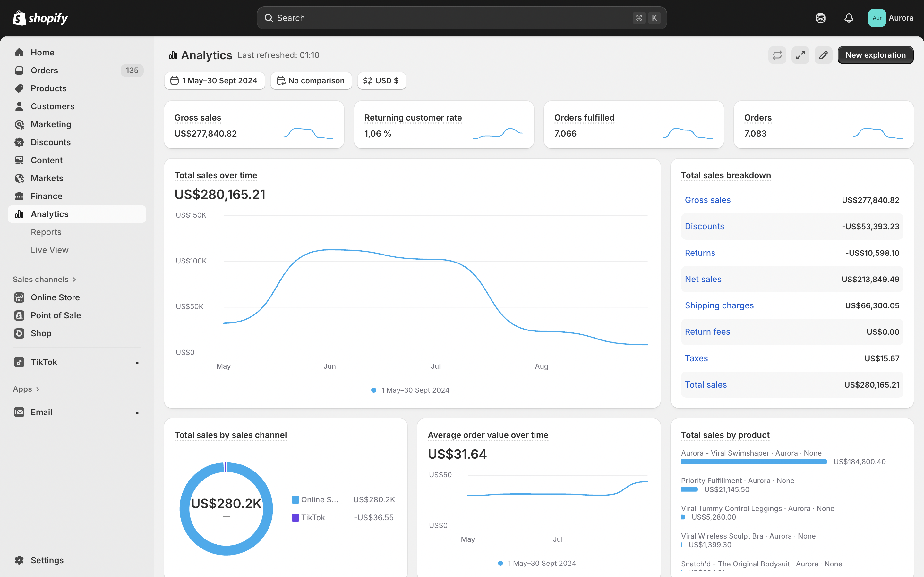Screen dimensions: 924x577
Task: Expand the Apps section chevron
Action: click(38, 389)
